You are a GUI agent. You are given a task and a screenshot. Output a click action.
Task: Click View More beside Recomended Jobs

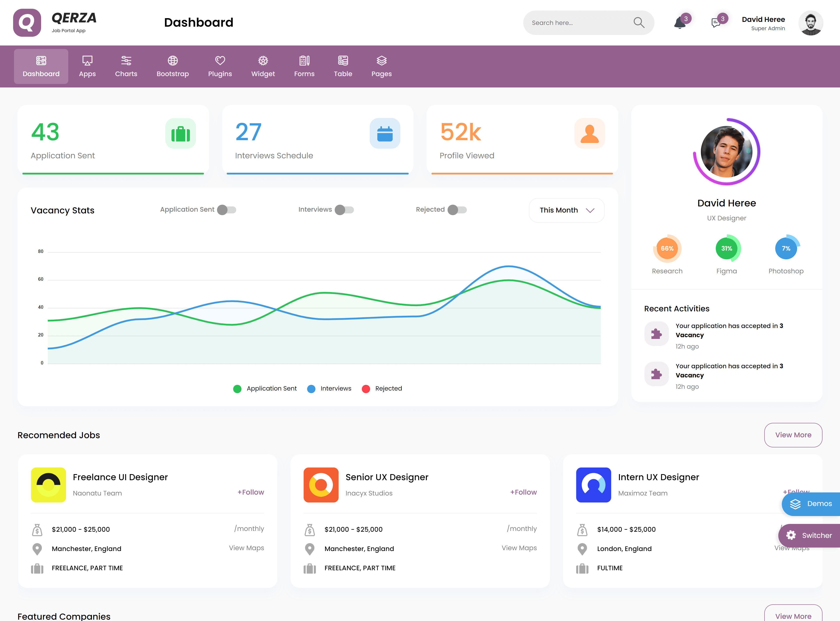793,435
